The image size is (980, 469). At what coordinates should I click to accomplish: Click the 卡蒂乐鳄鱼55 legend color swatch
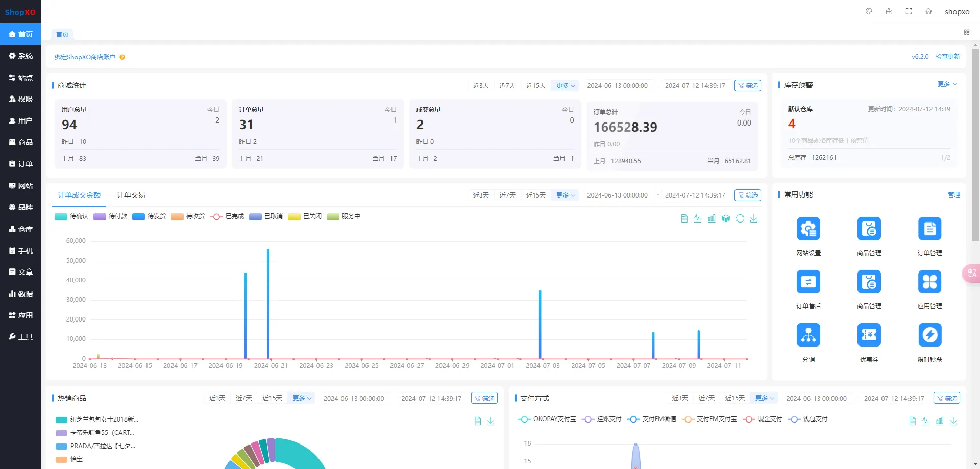tap(61, 433)
